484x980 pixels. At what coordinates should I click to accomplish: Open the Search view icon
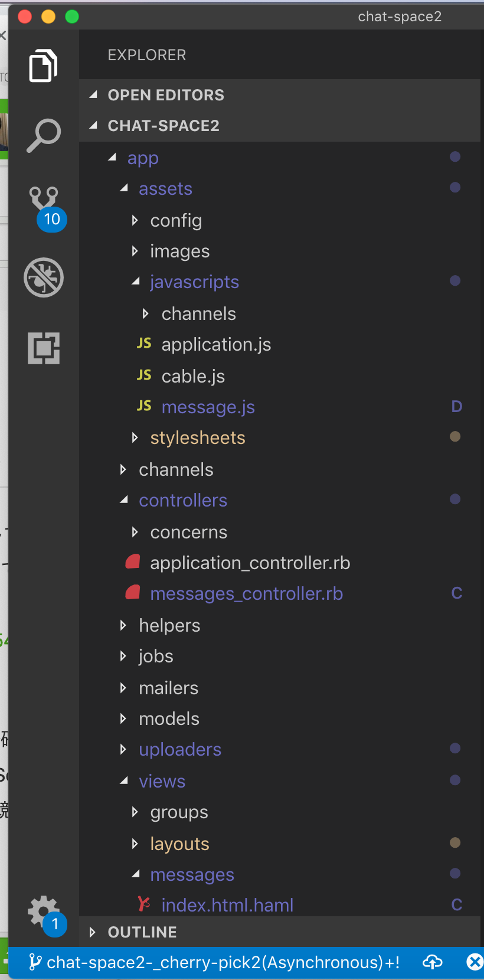tap(43, 135)
